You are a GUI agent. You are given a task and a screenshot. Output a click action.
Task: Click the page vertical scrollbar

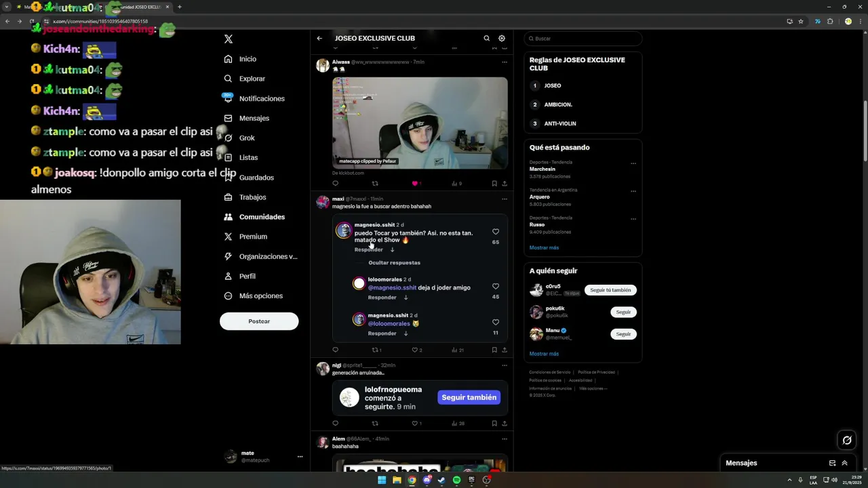click(865, 131)
